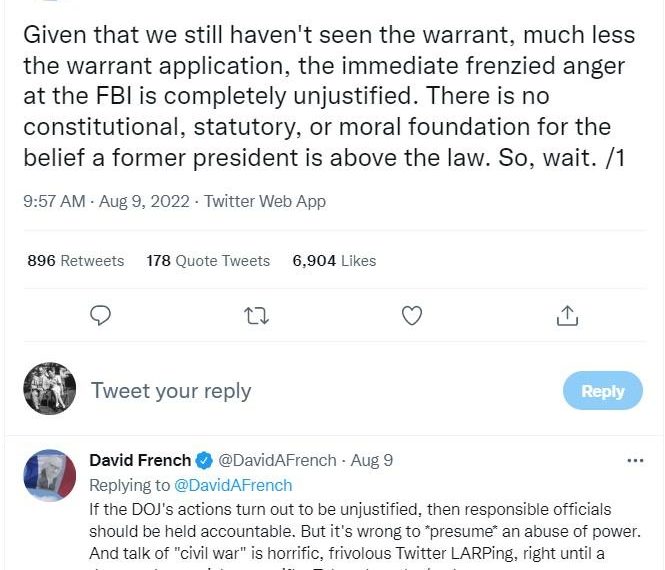Open the three-dot more menu on reply
Viewport: 665px width, 570px height.
tap(635, 461)
